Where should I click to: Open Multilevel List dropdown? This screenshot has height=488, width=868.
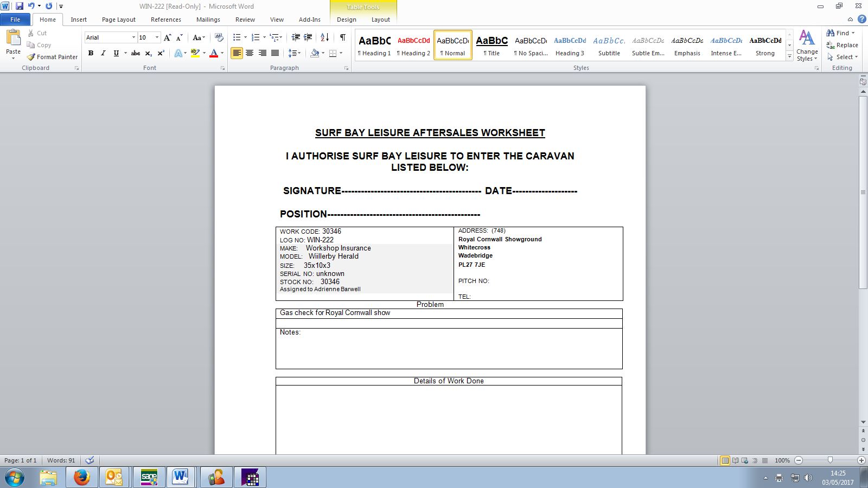pos(281,37)
